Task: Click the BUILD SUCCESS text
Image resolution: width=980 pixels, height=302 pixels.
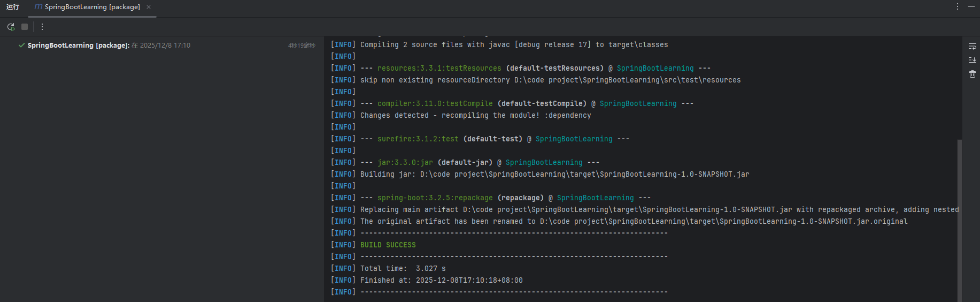Action: [x=388, y=245]
